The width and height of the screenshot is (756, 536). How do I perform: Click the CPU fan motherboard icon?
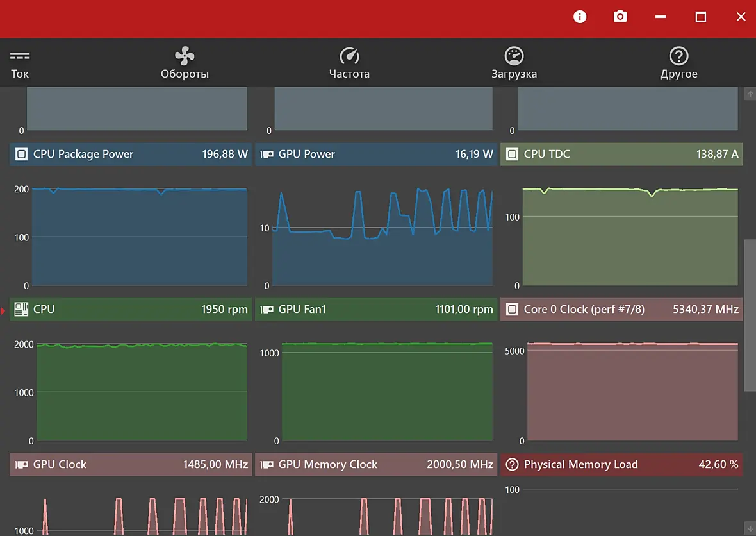tap(21, 309)
